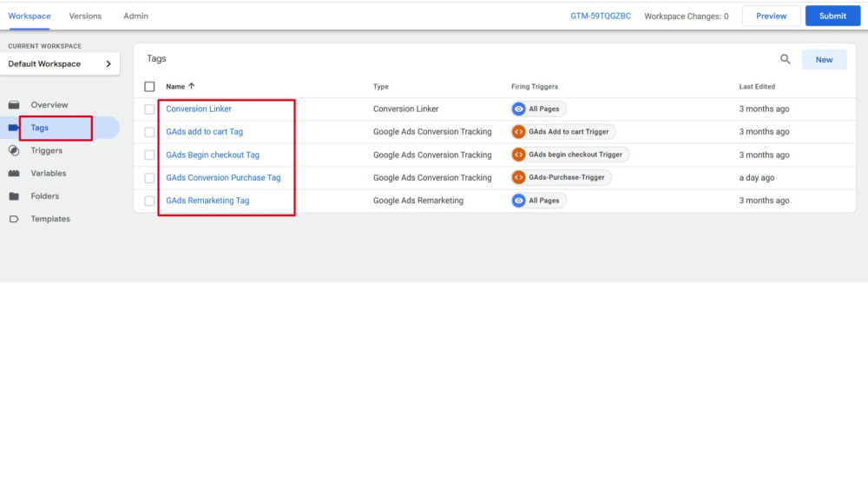
Task: Switch to the Versions tab
Action: click(x=85, y=16)
